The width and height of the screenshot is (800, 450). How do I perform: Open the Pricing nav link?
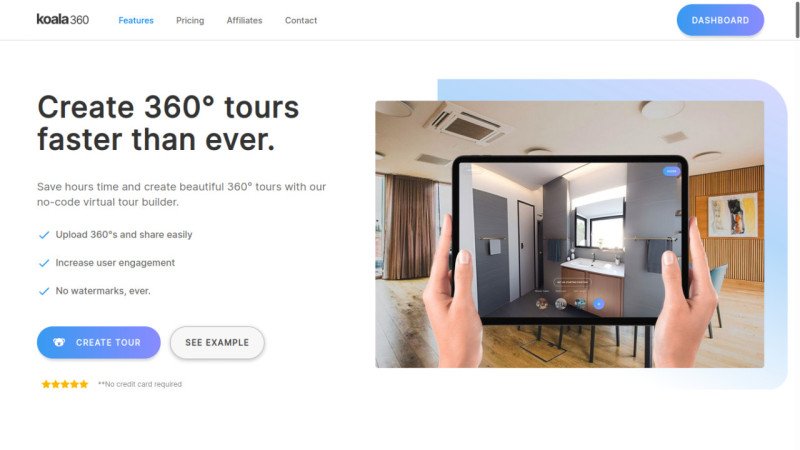click(190, 20)
